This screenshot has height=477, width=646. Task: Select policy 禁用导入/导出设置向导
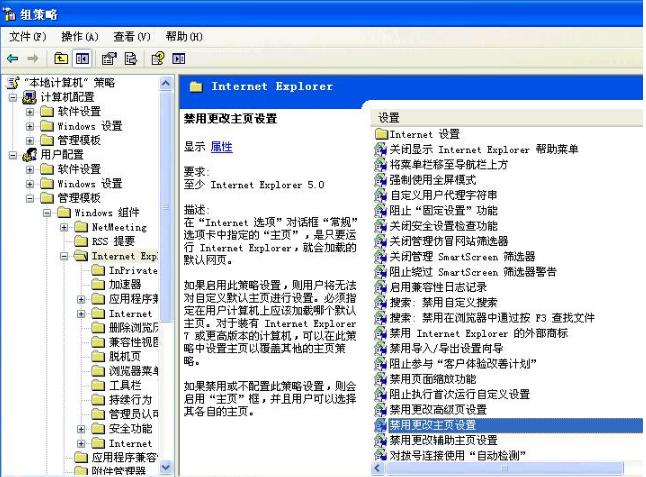pos(446,348)
